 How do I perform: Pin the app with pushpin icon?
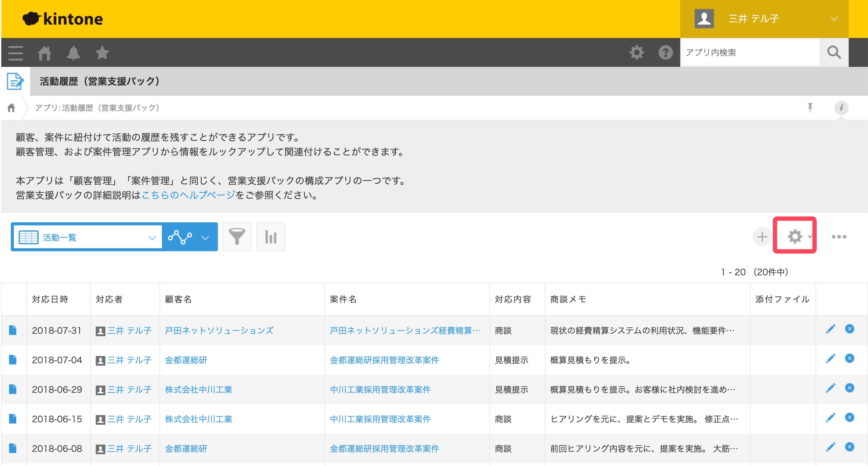coord(810,108)
